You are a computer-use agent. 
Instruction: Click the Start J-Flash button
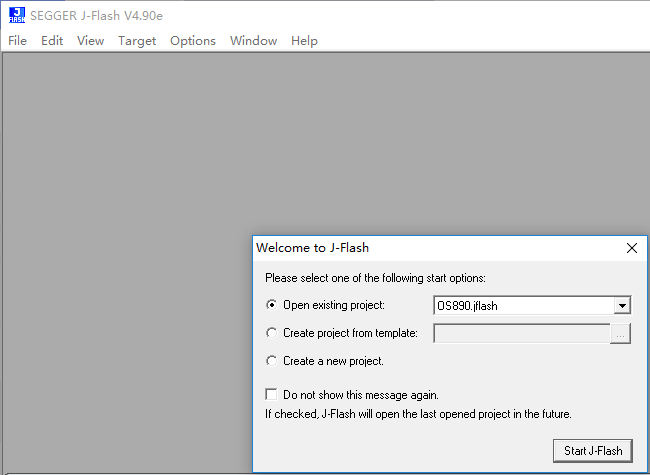coord(593,451)
